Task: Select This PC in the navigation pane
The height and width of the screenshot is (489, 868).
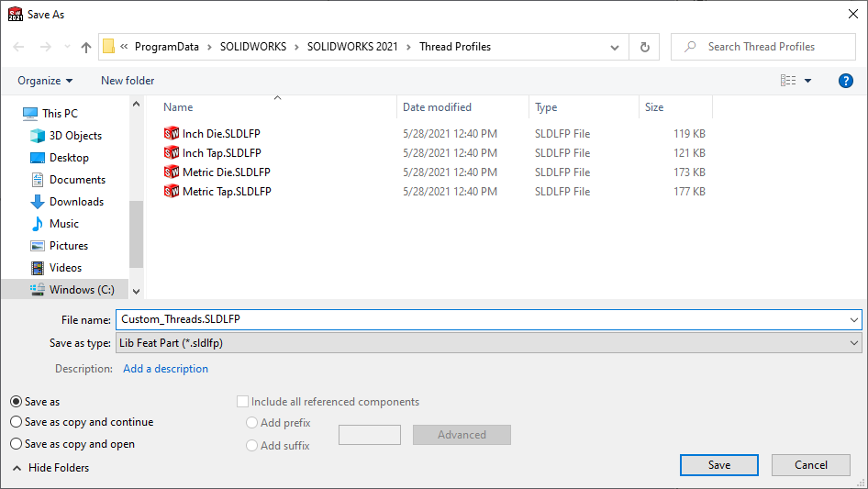Action: click(x=60, y=114)
